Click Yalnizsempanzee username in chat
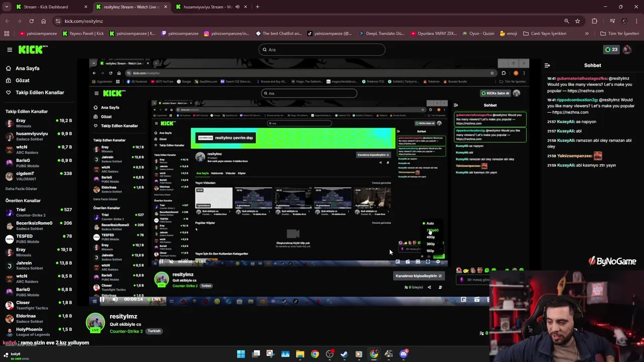 (x=575, y=156)
